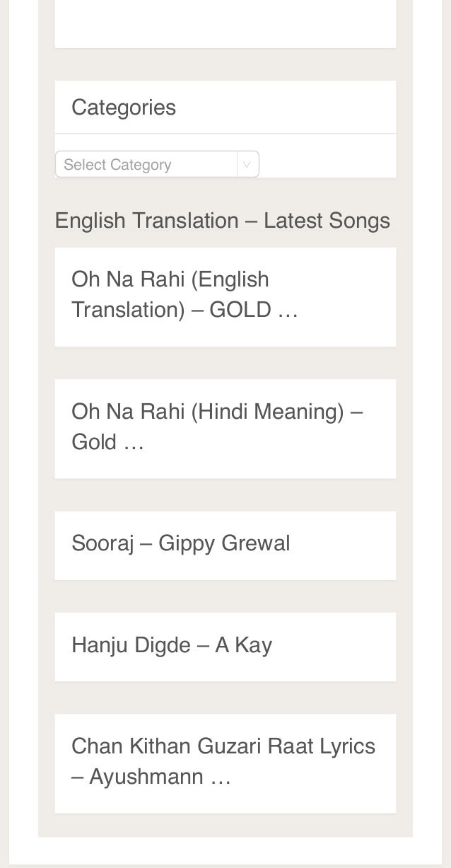Click the A Kay artist name
451x868 pixels.
tap(243, 645)
